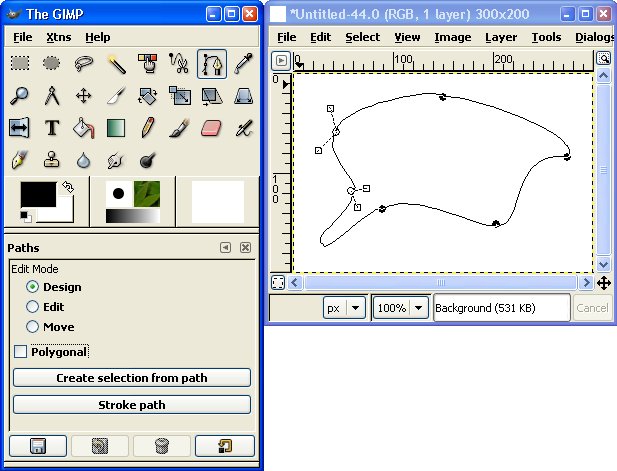Screen dimensions: 617x471
Task: Open the Xtns menu
Action: coord(59,37)
